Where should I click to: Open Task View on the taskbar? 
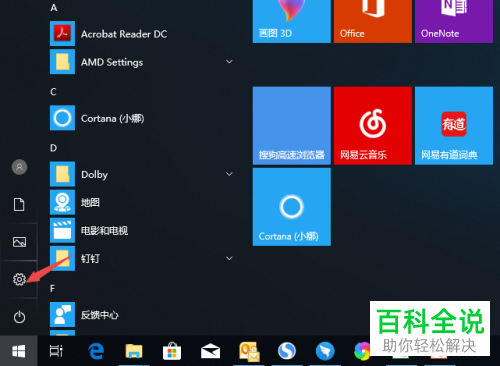click(56, 351)
